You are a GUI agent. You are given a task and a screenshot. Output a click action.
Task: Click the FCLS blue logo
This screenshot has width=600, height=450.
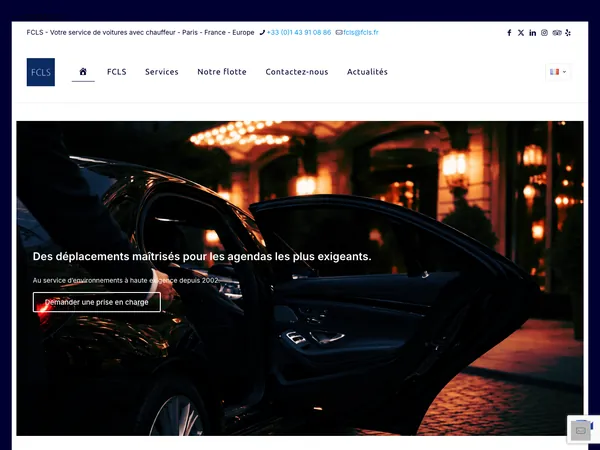(41, 72)
